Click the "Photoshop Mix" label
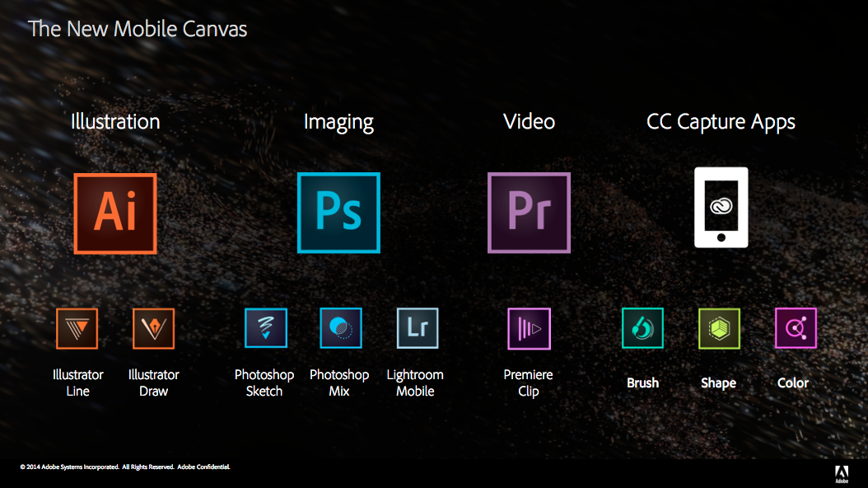The width and height of the screenshot is (868, 488). [x=339, y=382]
